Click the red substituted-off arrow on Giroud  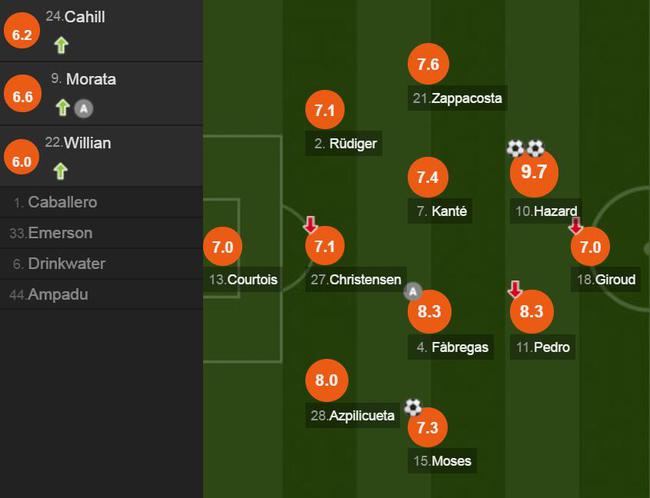click(x=575, y=226)
